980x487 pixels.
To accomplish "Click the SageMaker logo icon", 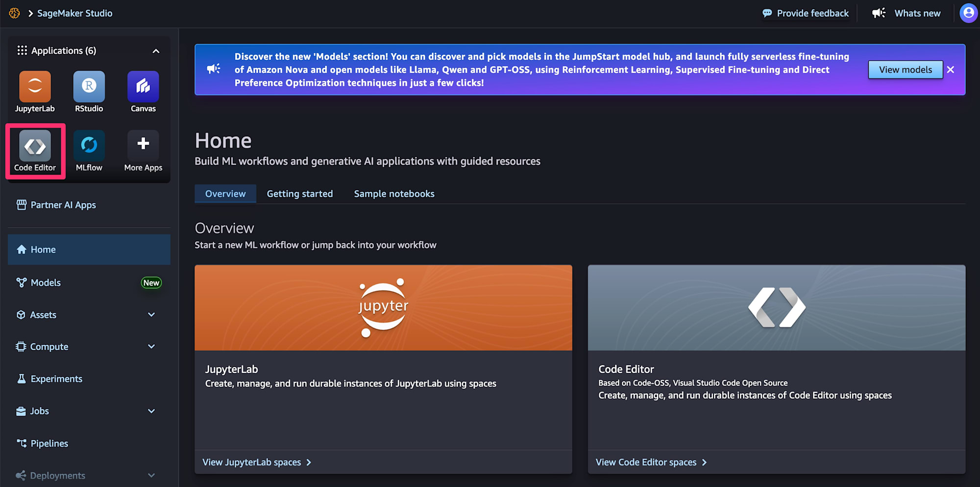I will 15,13.
